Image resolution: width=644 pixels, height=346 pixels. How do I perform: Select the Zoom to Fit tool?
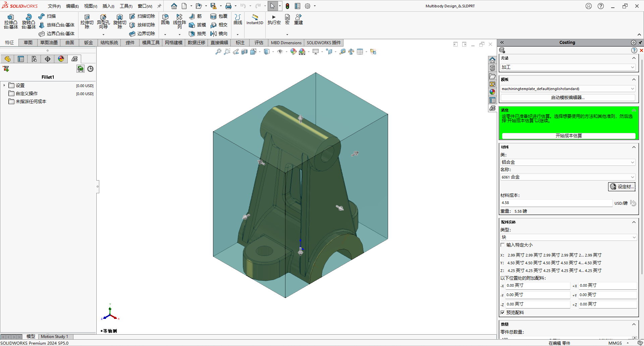click(x=218, y=51)
